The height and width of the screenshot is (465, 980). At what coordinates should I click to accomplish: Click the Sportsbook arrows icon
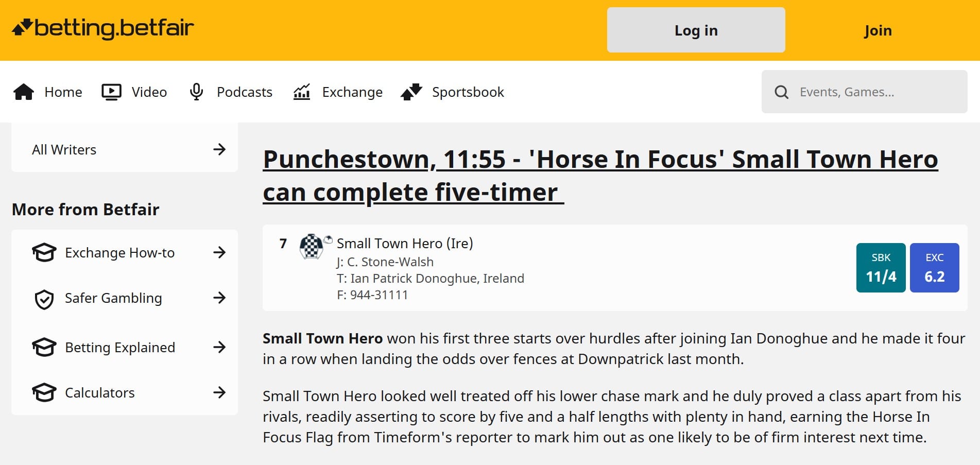tap(411, 92)
